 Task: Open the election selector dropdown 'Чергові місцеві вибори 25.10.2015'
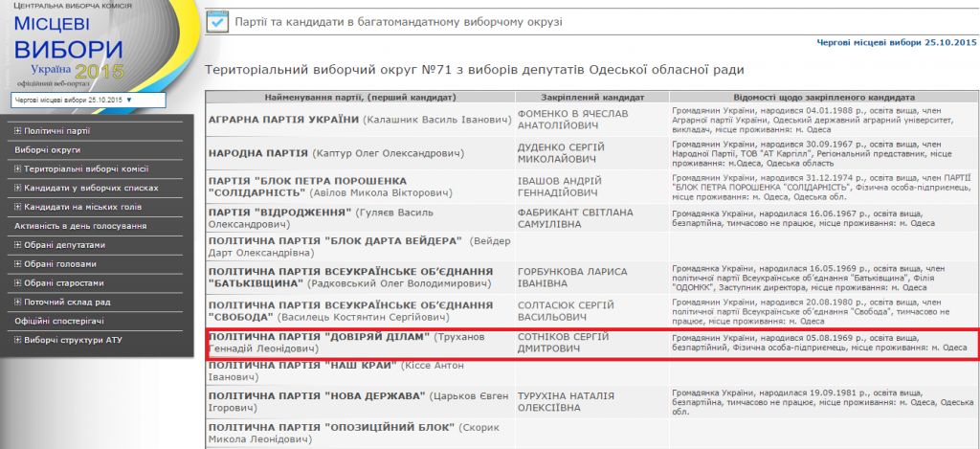[88, 100]
